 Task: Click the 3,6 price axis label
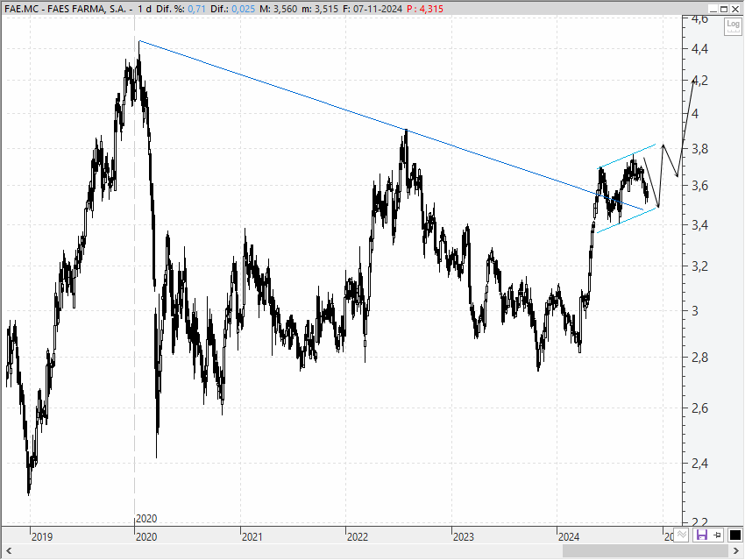click(x=699, y=186)
